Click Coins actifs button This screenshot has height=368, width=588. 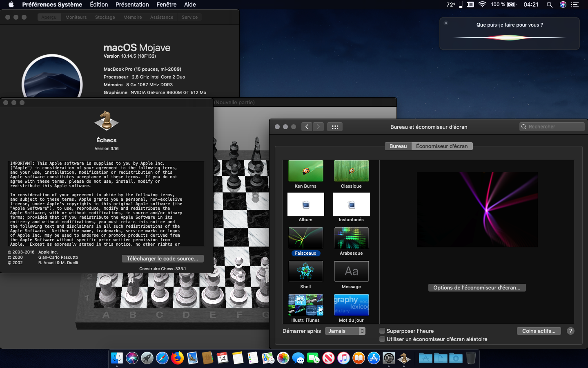(539, 331)
